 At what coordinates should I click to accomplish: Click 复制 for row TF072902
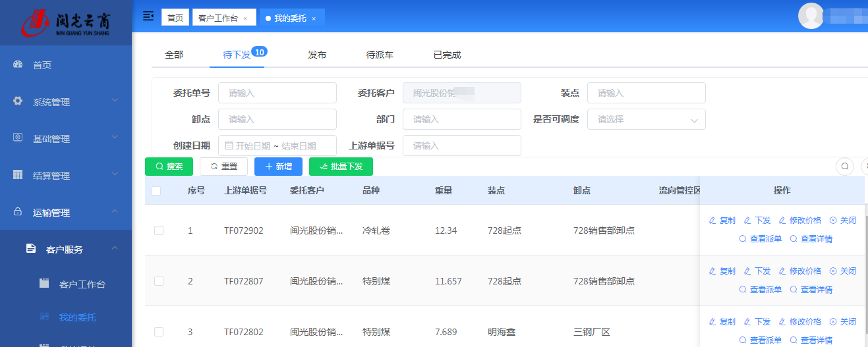pyautogui.click(x=722, y=221)
